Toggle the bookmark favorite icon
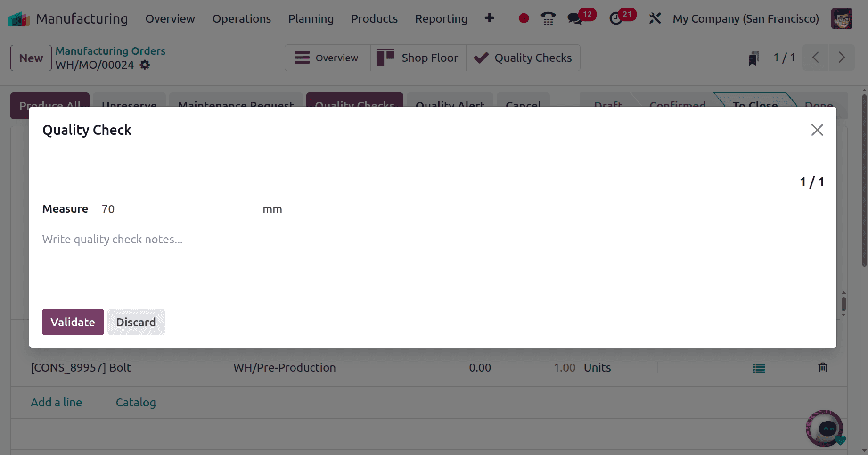This screenshot has height=455, width=868. [x=754, y=58]
